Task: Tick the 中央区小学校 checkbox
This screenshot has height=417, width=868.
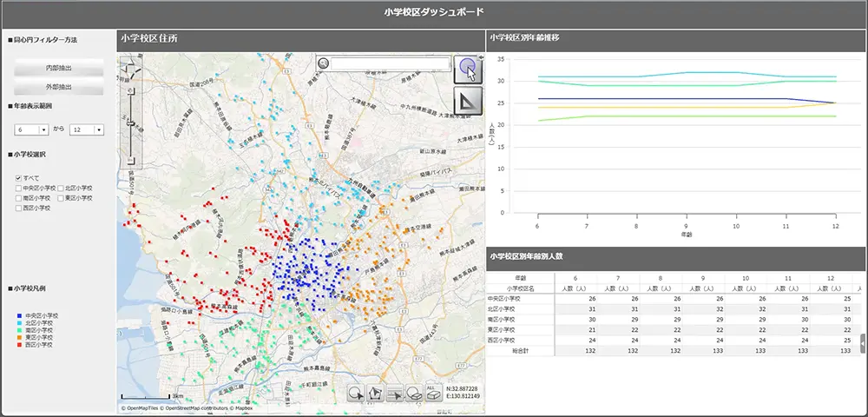Action: click(18, 188)
